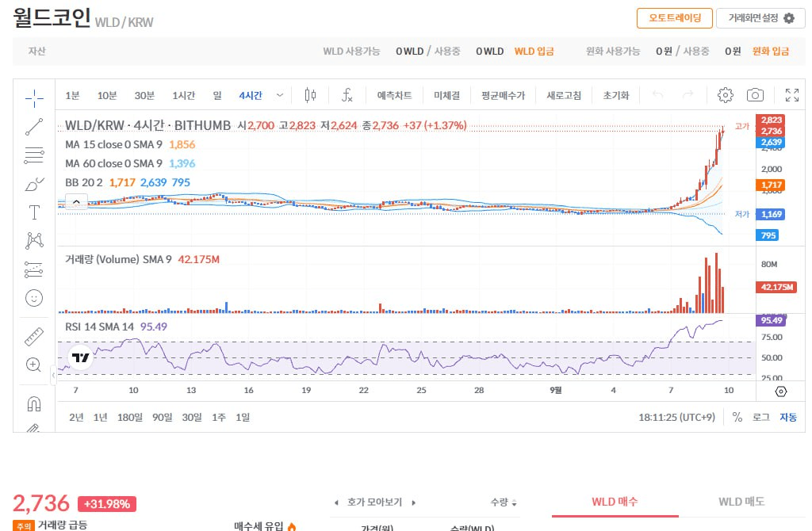Click the 2,736 current price label on axis
This screenshot has height=531, width=812.
click(x=771, y=131)
